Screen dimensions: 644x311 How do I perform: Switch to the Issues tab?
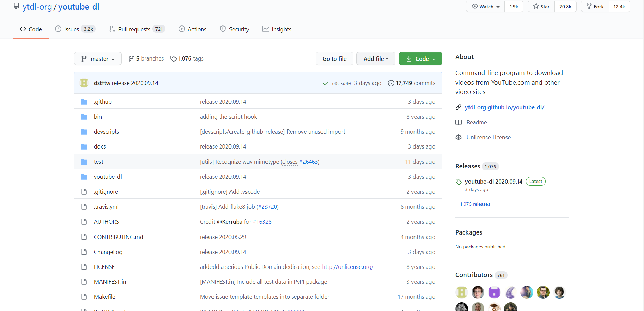[x=75, y=29]
